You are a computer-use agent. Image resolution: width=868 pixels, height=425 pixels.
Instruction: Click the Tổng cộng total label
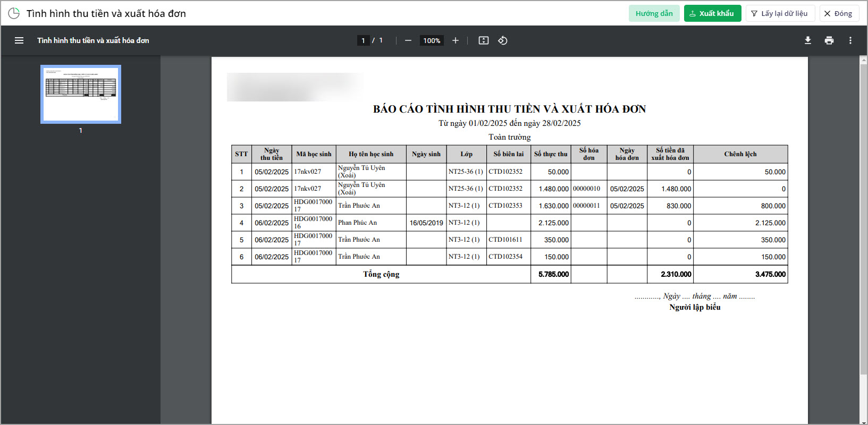click(x=381, y=274)
